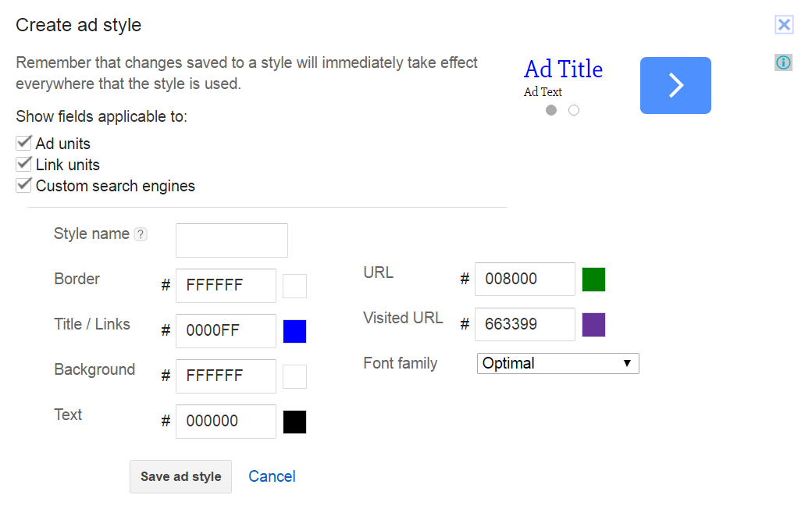Viewport: 812px width, 513px height.
Task: Click the Cancel link
Action: pyautogui.click(x=272, y=476)
